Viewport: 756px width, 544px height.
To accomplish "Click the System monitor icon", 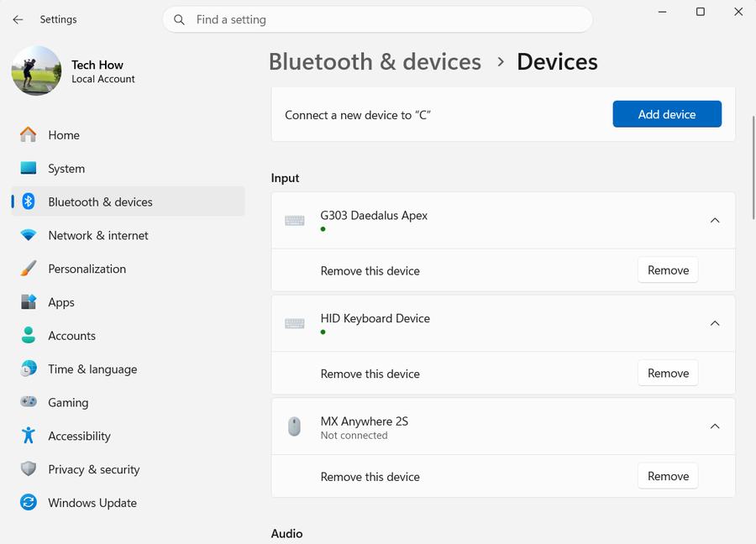I will pos(29,168).
